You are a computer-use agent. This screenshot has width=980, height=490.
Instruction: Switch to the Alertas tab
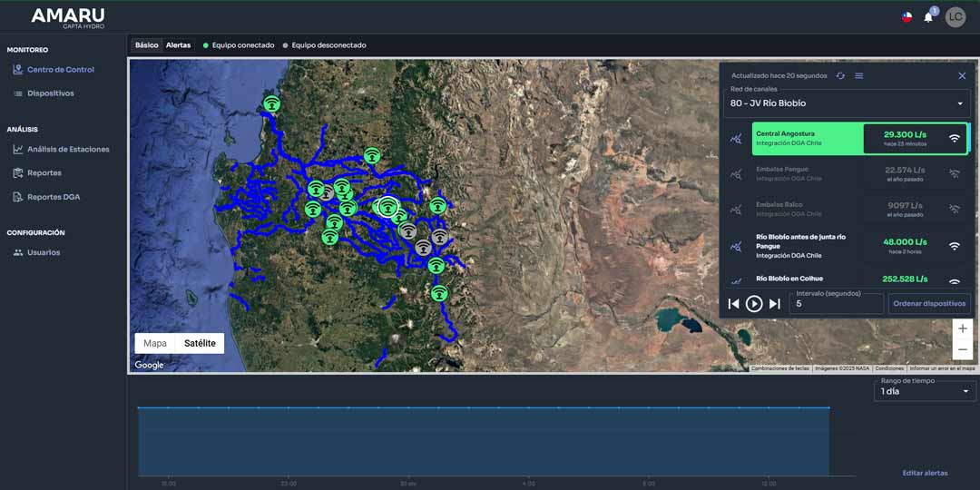tap(178, 44)
